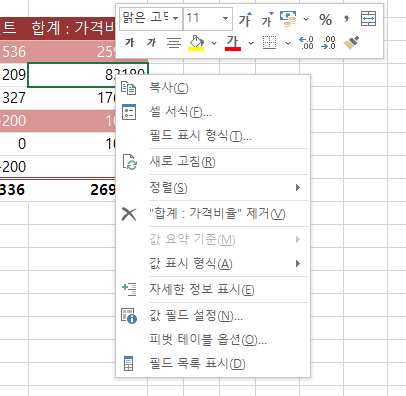Image resolution: width=406 pixels, height=396 pixels.
Task: Choose 필드 목록 표시(D)
Action: (213, 364)
